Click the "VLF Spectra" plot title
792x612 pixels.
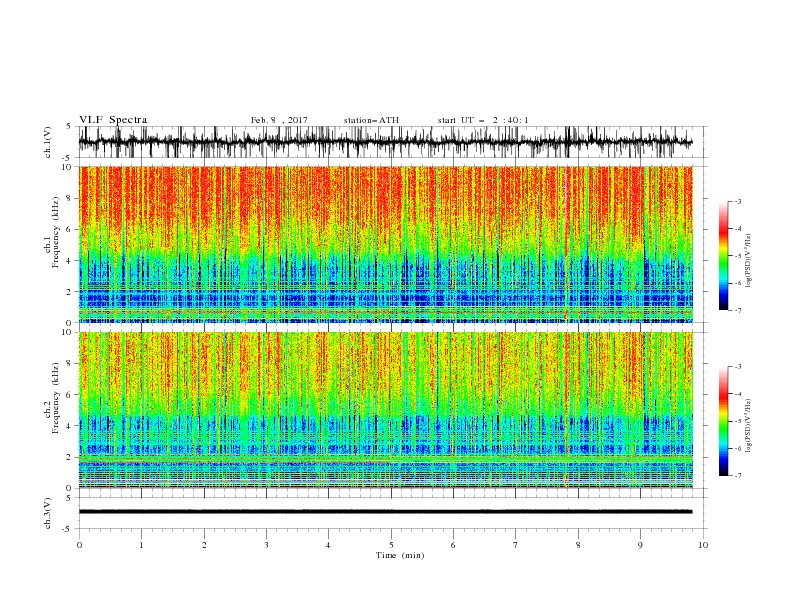113,120
